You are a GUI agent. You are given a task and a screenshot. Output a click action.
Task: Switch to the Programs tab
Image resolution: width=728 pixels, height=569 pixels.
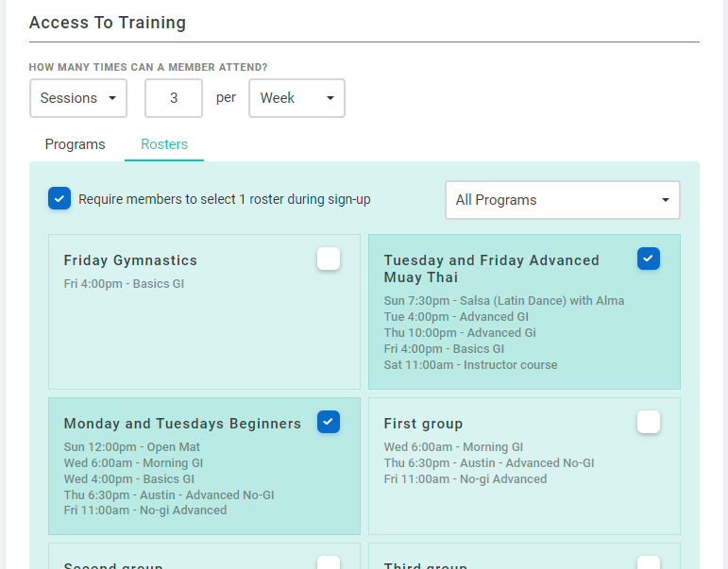coord(76,144)
